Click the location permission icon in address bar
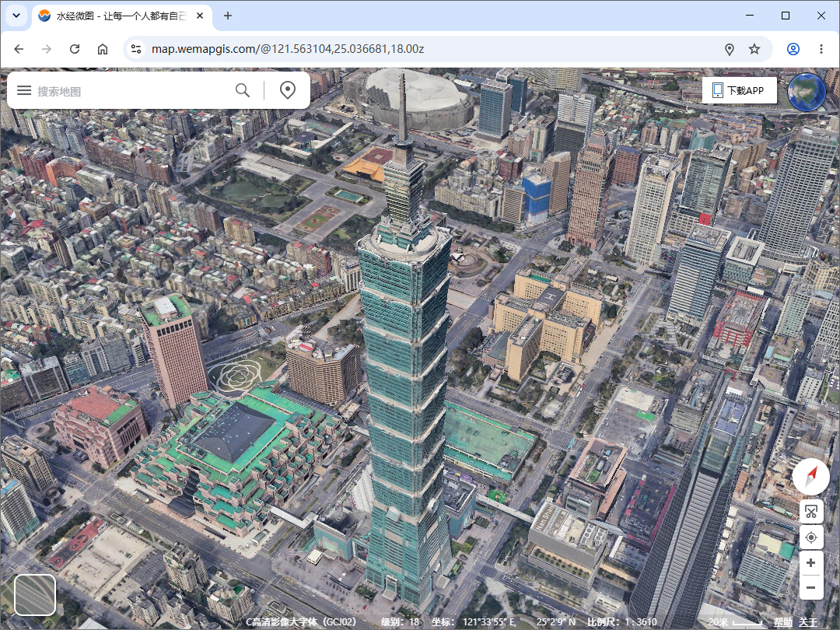 coord(729,49)
